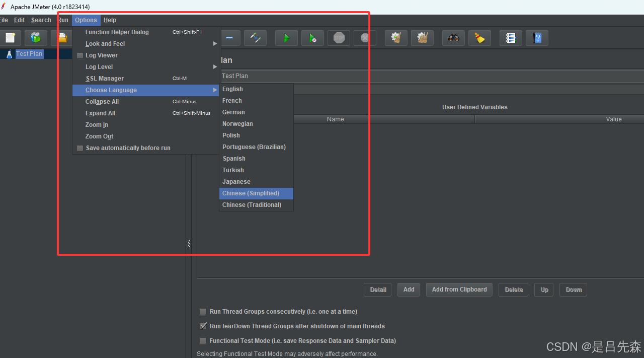Toggle Save automatically before run checkbox

click(80, 148)
